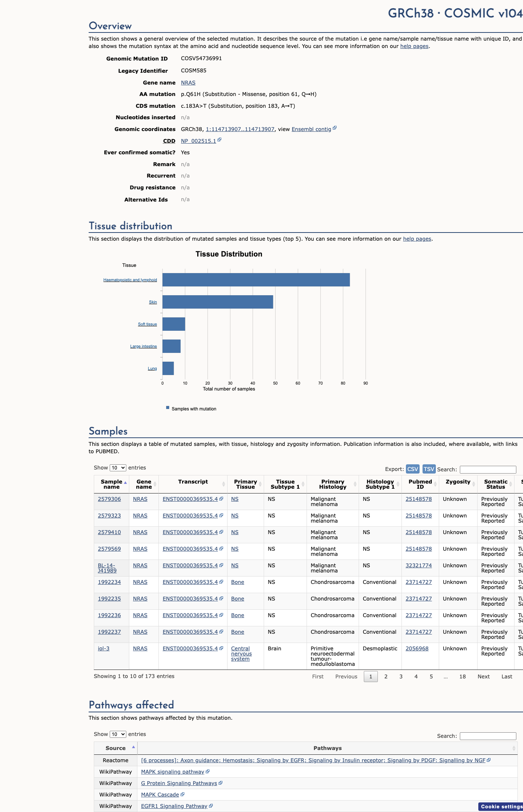Click external icon beside MAPK Cascade
This screenshot has height=812, width=523.
(x=182, y=794)
